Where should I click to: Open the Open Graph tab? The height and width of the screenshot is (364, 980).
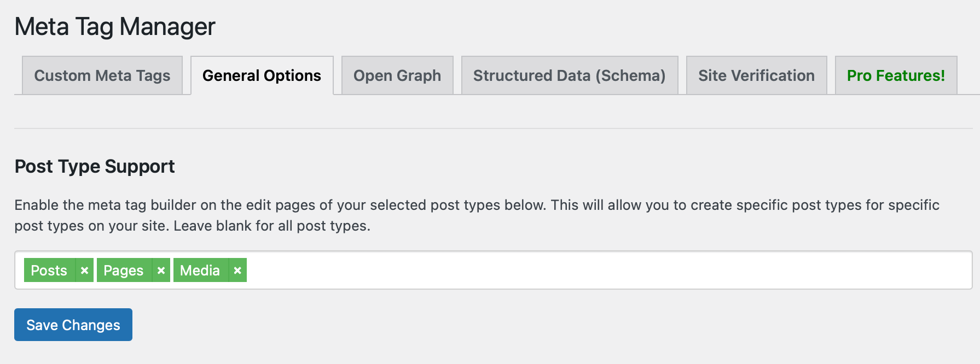coord(397,75)
